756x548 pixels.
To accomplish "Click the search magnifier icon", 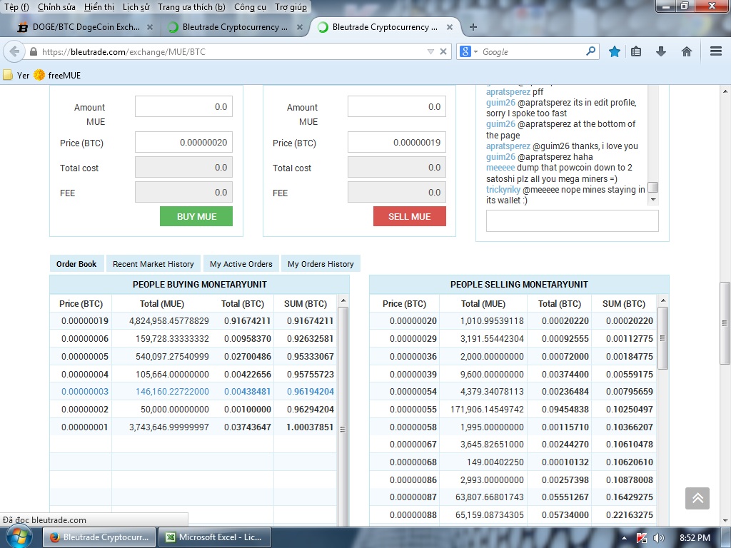I will point(590,51).
